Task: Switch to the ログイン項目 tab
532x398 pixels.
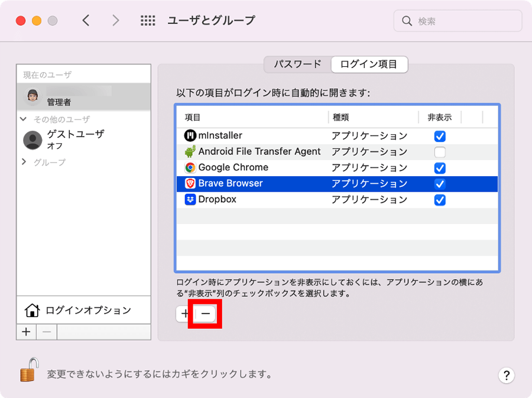Action: tap(369, 64)
